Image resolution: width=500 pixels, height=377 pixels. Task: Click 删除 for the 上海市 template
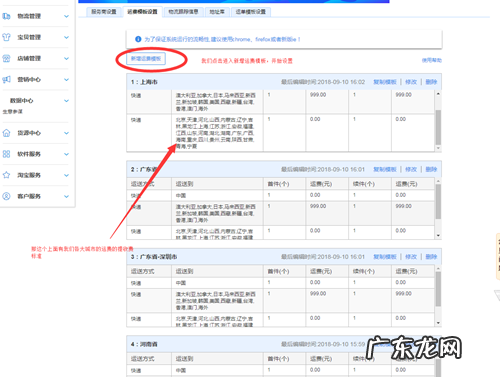431,82
